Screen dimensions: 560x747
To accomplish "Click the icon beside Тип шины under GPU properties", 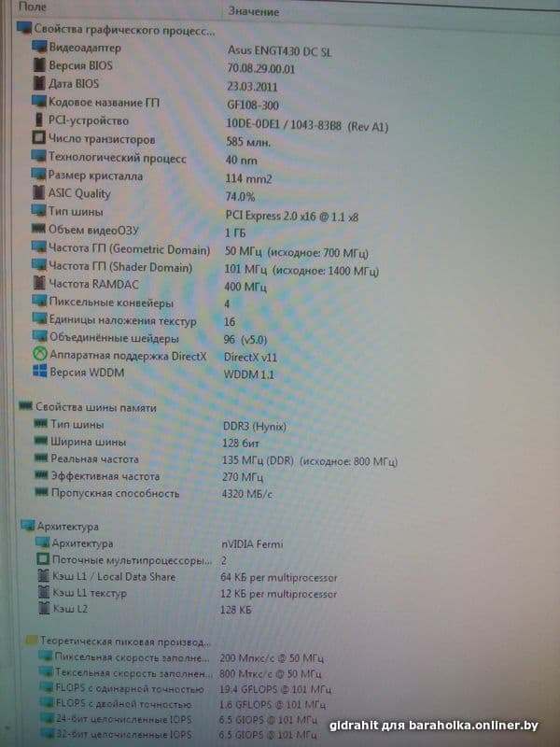I will coord(38,210).
